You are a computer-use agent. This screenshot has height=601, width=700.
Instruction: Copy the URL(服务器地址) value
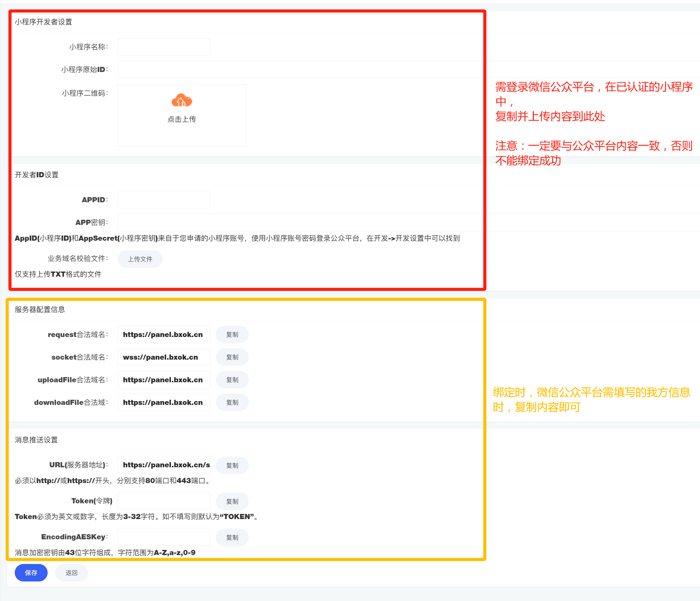coord(232,466)
